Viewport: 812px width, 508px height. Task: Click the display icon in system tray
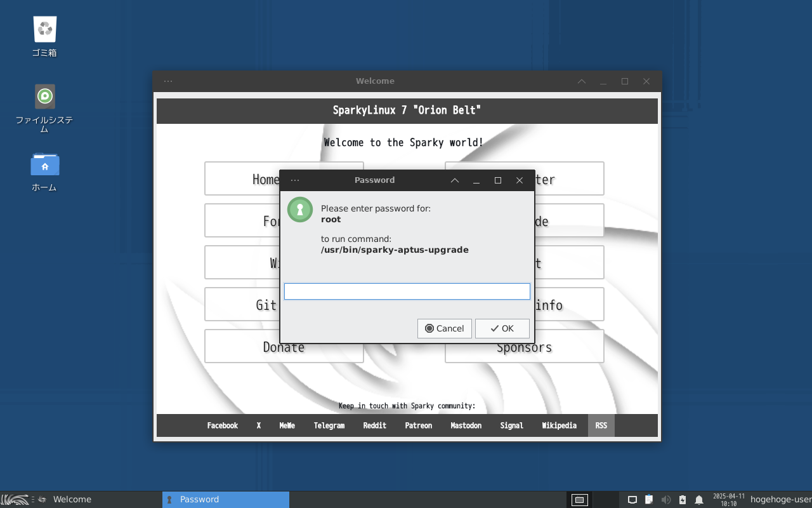(x=632, y=500)
